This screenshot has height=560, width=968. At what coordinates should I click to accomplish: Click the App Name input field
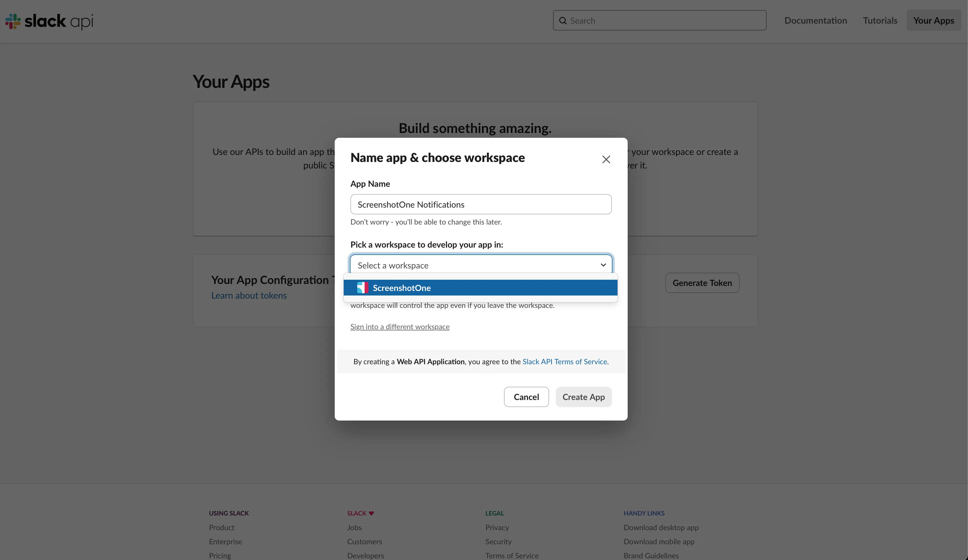point(481,204)
